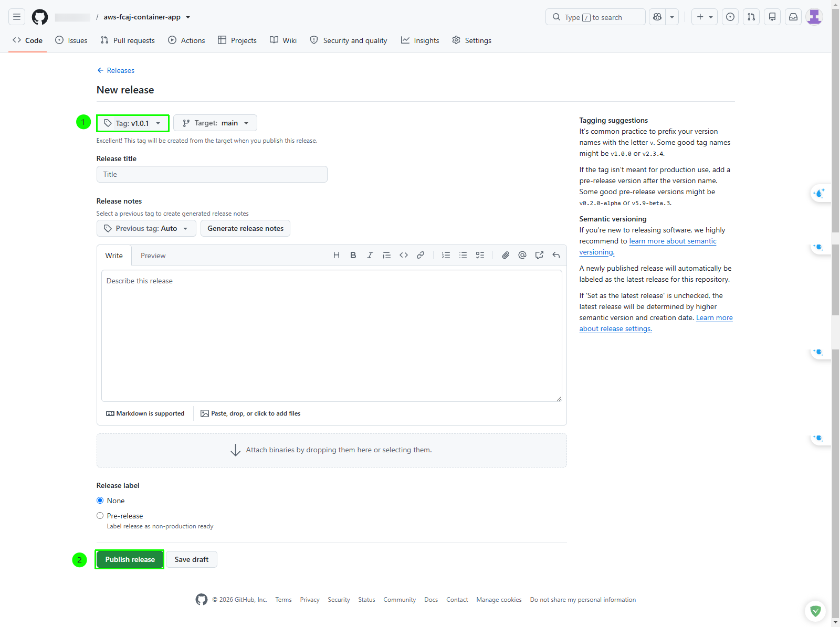Open the notifications inbox icon
This screenshot has height=627, width=840.
tap(793, 17)
